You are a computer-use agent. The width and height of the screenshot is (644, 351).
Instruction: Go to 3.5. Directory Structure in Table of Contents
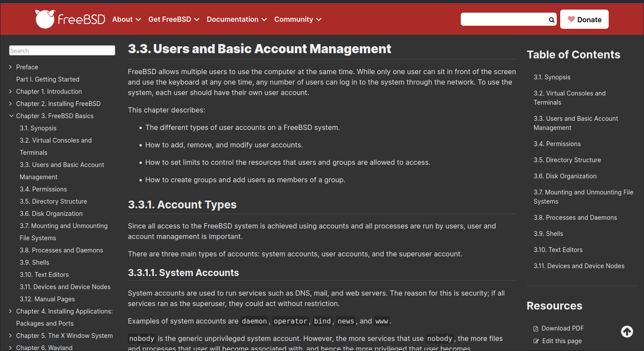tap(567, 160)
